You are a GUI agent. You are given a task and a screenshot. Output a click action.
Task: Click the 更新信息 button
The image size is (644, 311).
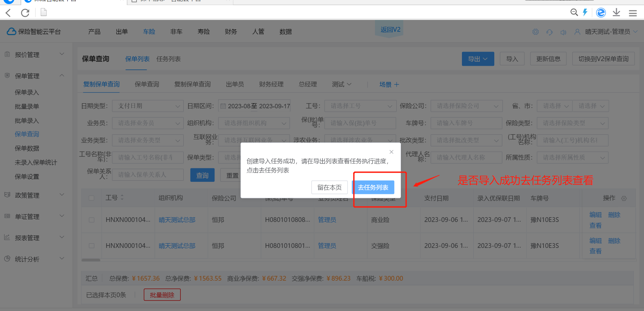(x=548, y=59)
